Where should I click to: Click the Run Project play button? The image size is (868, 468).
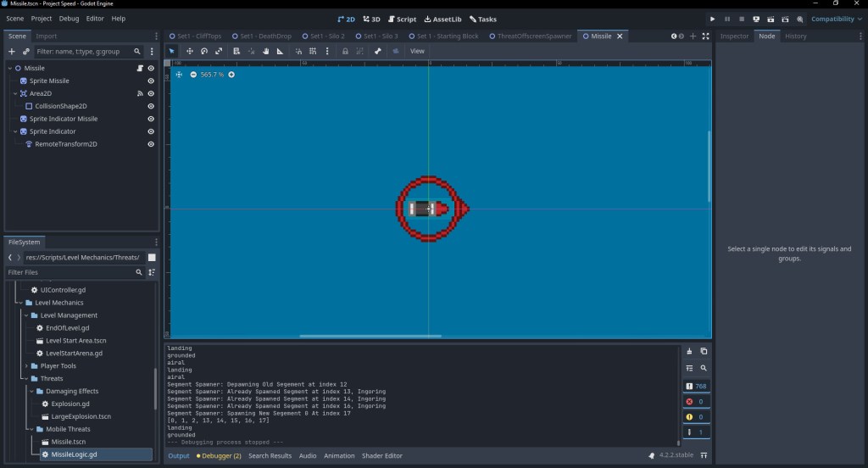point(712,19)
